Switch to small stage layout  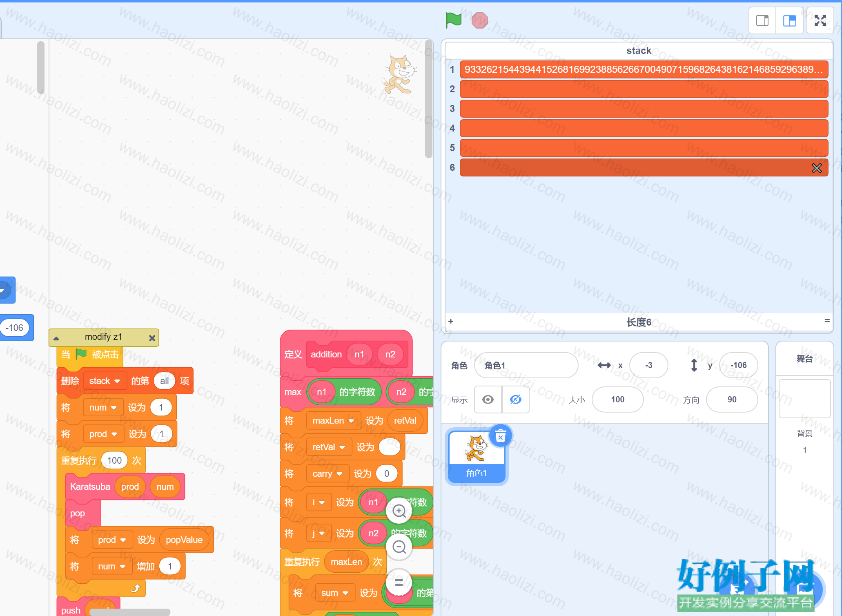pyautogui.click(x=762, y=20)
